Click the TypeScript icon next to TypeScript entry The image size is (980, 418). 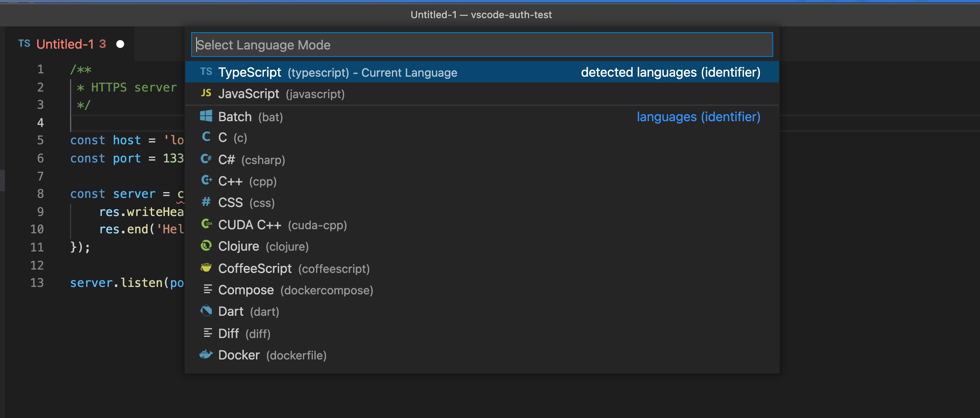point(206,72)
